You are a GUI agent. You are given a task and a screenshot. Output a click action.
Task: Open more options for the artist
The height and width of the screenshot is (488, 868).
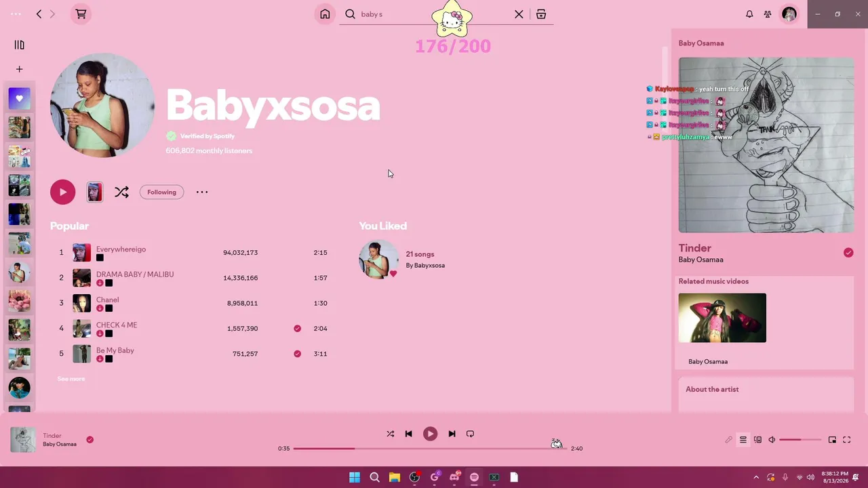(x=202, y=192)
